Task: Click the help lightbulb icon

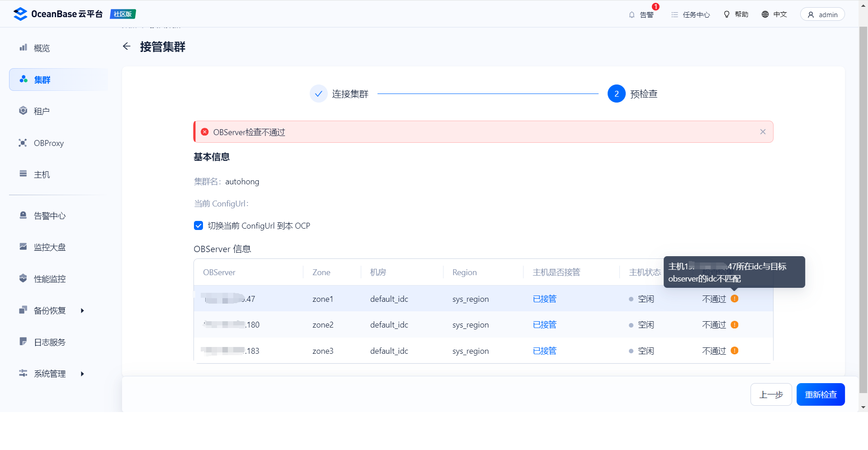Action: 726,14
